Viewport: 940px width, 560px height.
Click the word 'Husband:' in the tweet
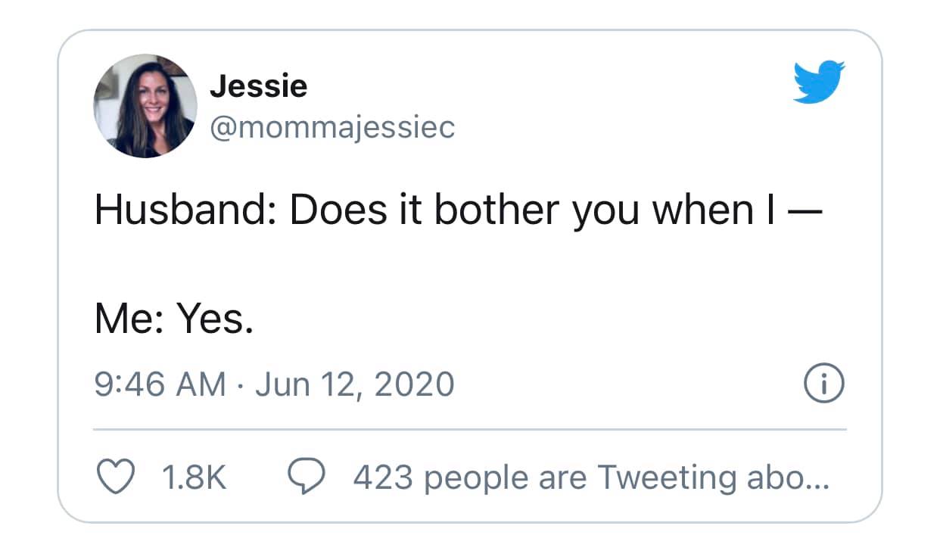186,212
